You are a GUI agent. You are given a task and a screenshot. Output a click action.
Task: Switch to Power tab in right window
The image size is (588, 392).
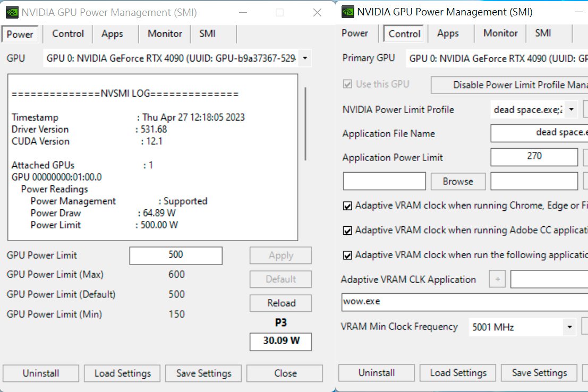(x=355, y=33)
